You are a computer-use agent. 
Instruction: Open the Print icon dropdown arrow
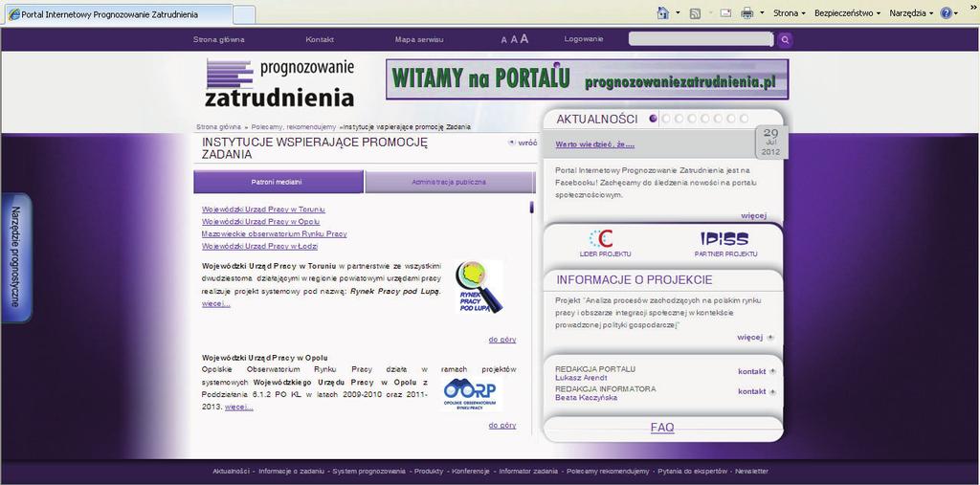(762, 13)
